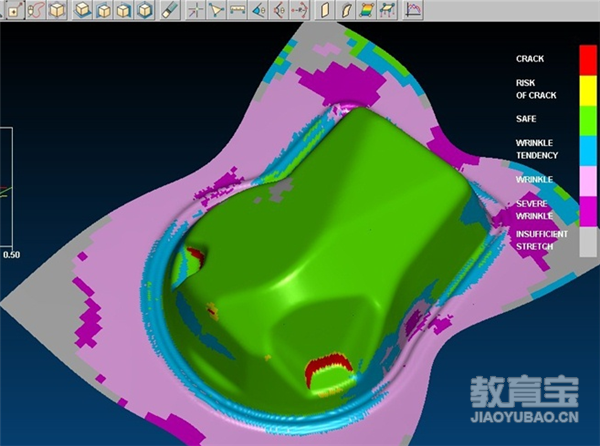Select the red-node angle theta tool

click(279, 10)
